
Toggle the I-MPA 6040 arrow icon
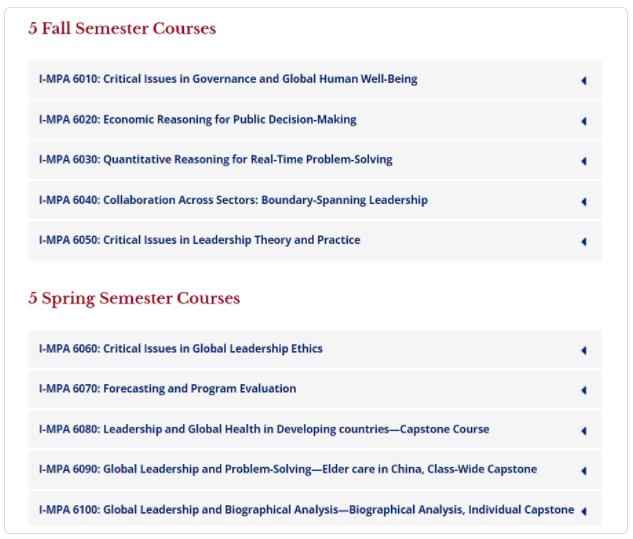583,201
